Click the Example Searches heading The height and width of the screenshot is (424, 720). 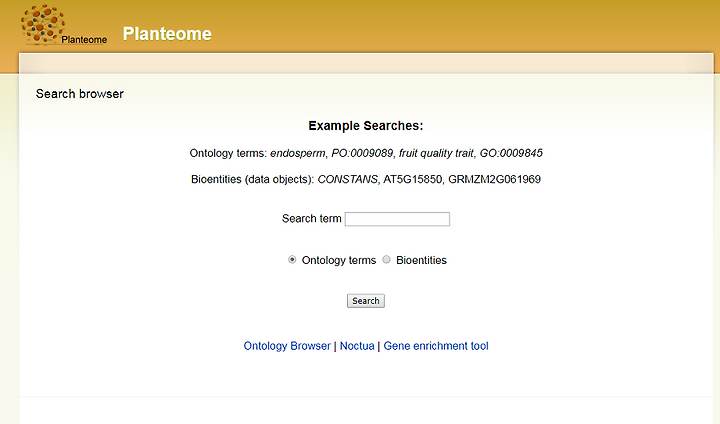click(366, 126)
